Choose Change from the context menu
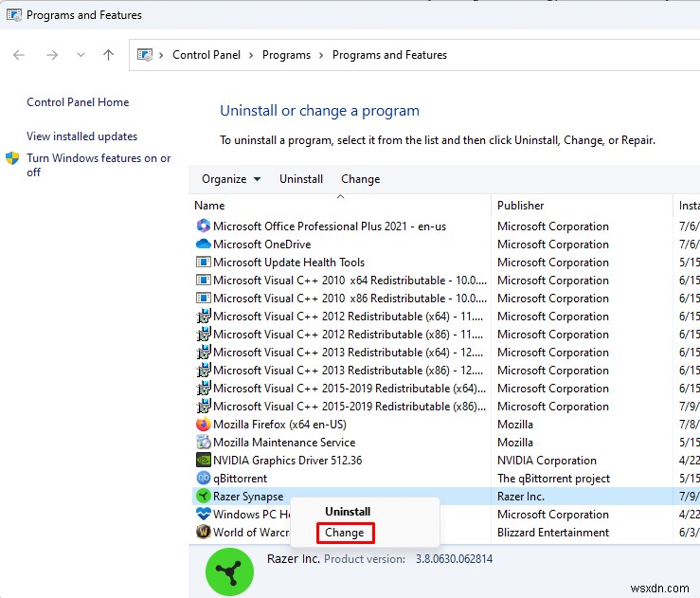This screenshot has width=700, height=598. pyautogui.click(x=344, y=533)
